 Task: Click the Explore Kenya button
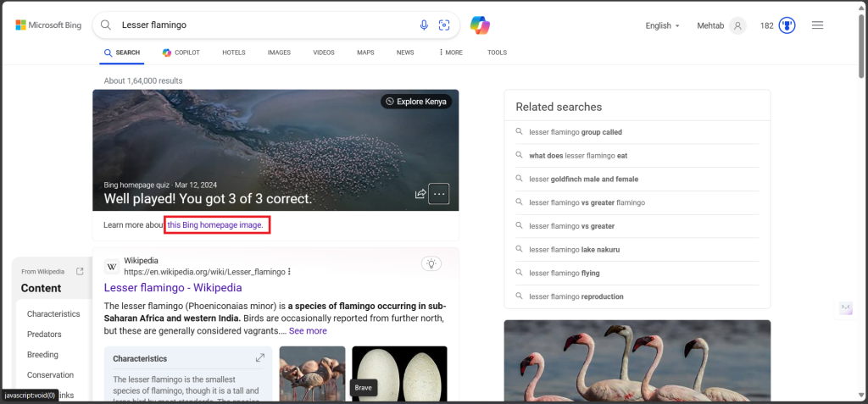[x=416, y=102]
